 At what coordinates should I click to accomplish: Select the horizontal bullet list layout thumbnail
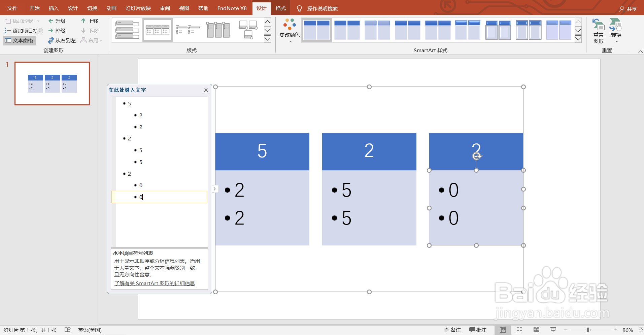pos(158,30)
